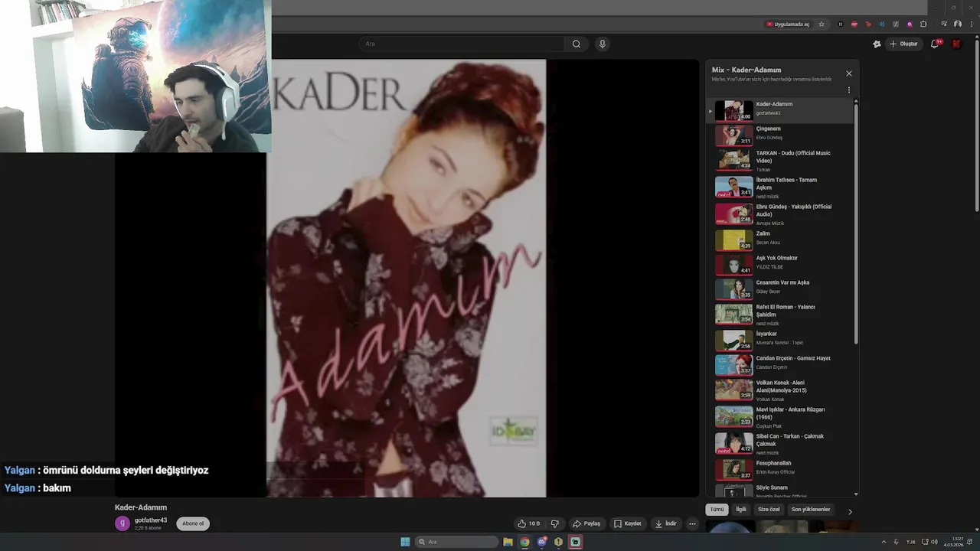This screenshot has height=551, width=980.
Task: Click the Windows taskbar search box
Action: click(x=456, y=542)
